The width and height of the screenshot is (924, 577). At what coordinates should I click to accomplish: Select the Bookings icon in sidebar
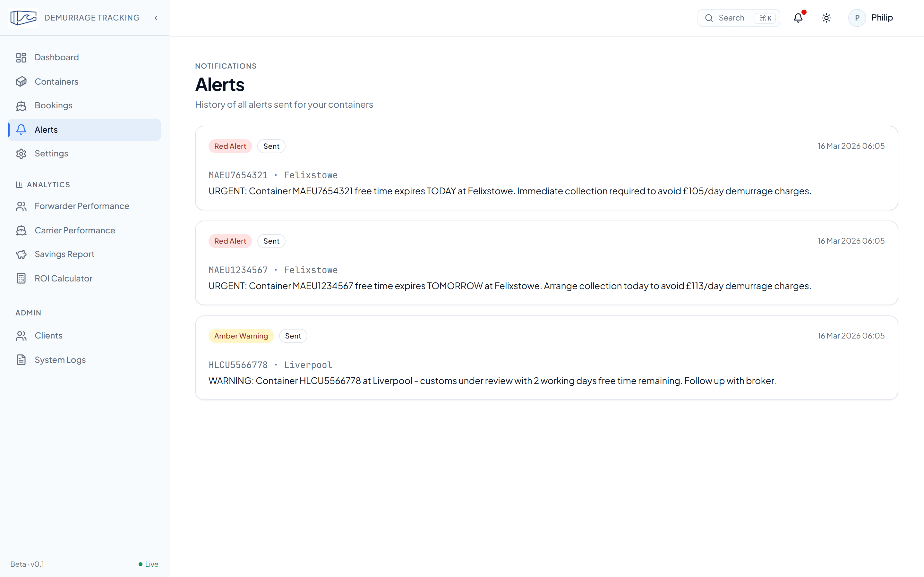click(x=21, y=105)
